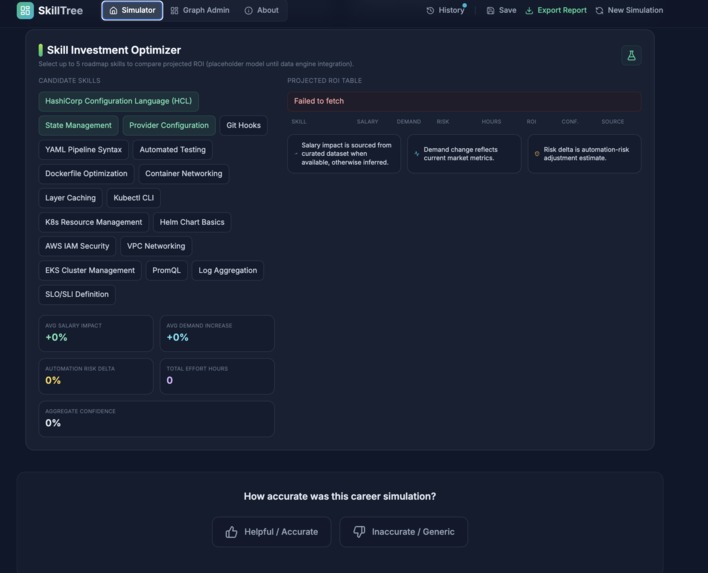Save the current simulation
Image resolution: width=708 pixels, height=573 pixels.
click(x=501, y=10)
